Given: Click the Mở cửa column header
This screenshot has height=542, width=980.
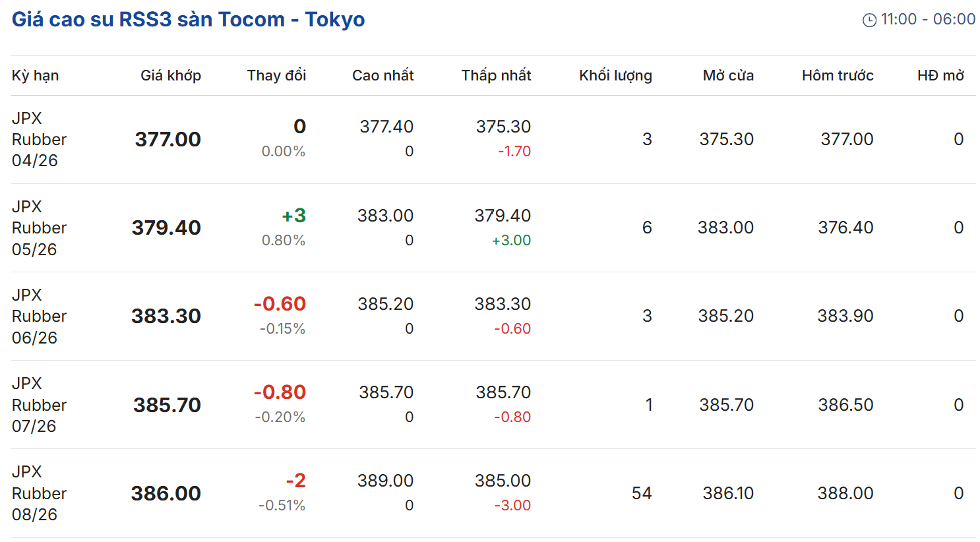Looking at the screenshot, I should (x=728, y=76).
